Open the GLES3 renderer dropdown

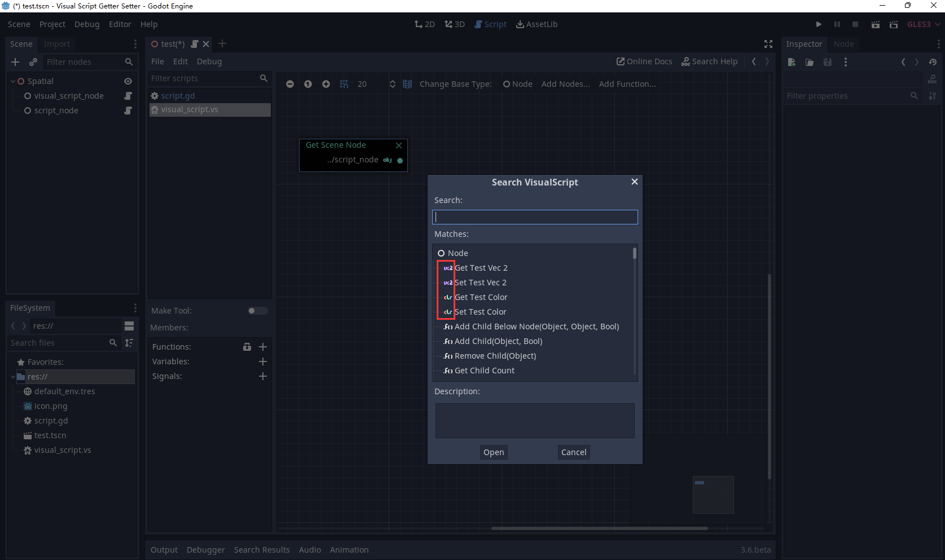pos(923,24)
